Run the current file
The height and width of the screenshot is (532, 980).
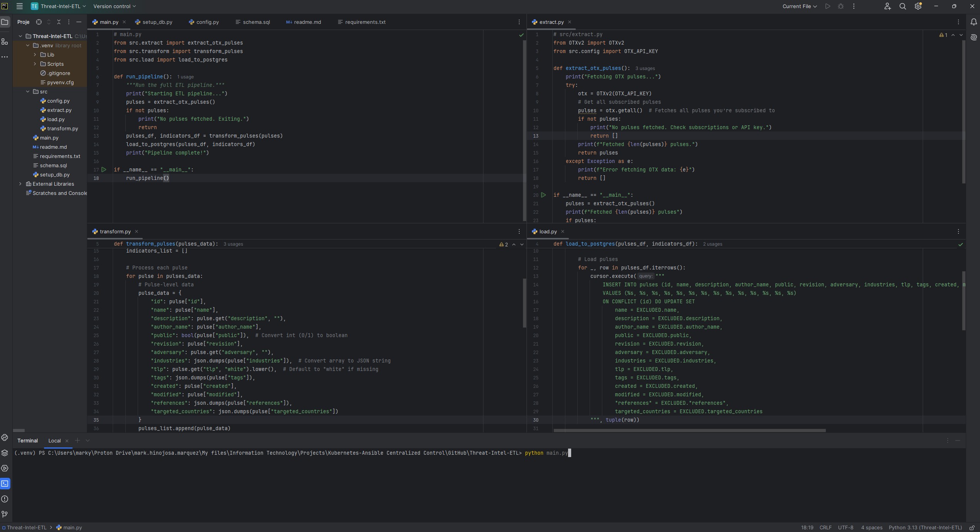point(828,6)
